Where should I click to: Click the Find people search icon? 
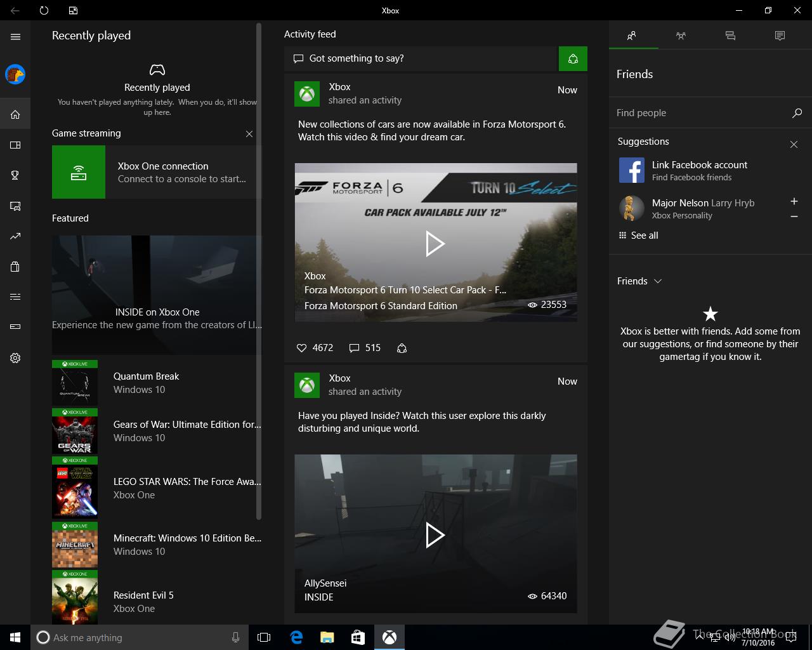797,113
